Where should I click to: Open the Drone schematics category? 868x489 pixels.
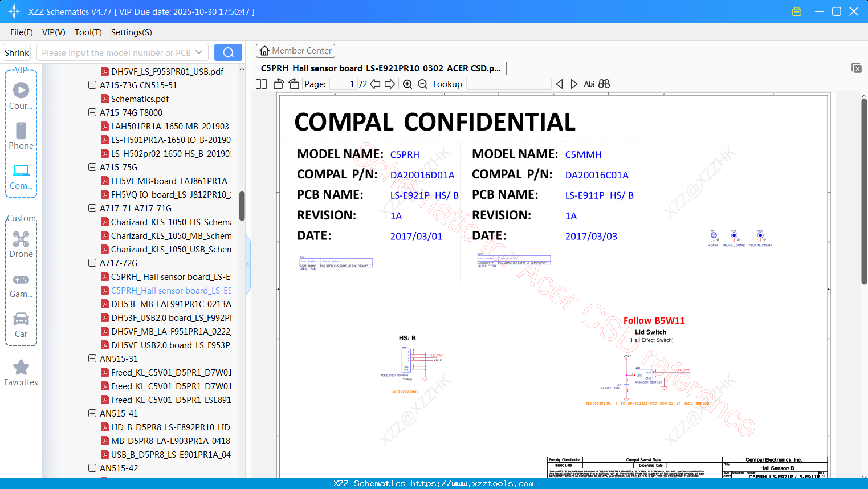coord(21,244)
